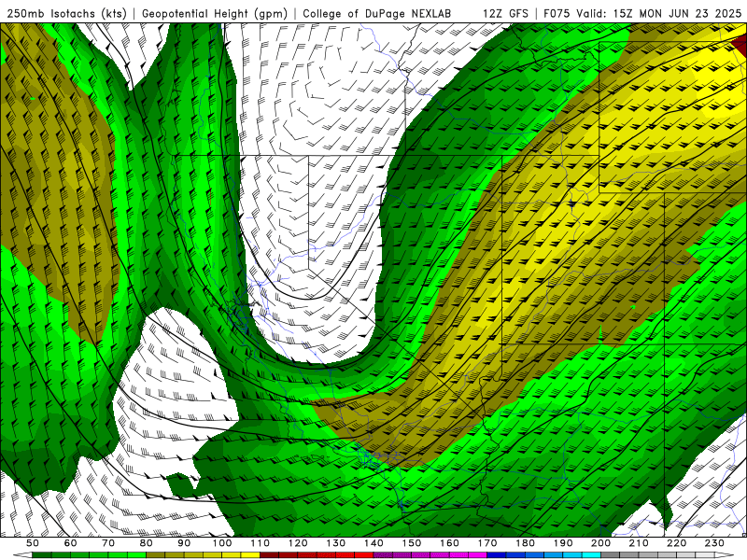Click the legend value 140
The height and width of the screenshot is (560, 747).
click(373, 543)
